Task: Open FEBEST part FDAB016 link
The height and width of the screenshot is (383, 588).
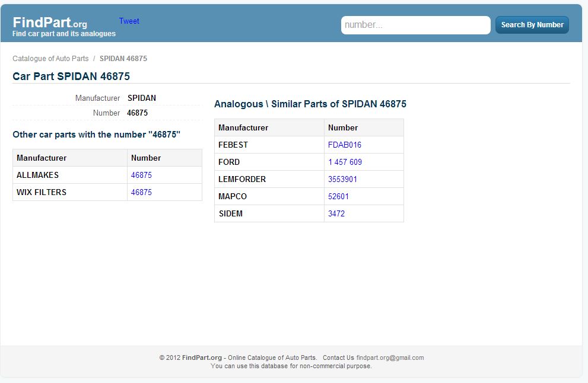Action: [x=344, y=145]
